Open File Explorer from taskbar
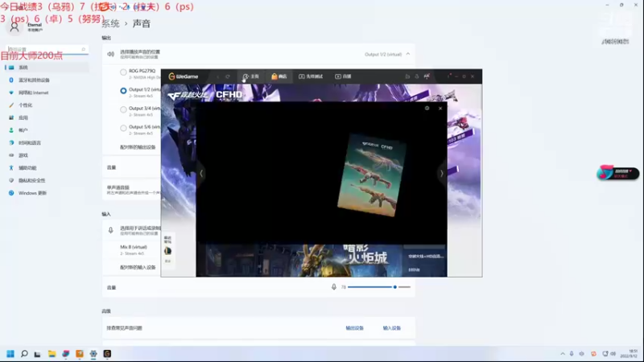644x362 pixels. (x=52, y=354)
